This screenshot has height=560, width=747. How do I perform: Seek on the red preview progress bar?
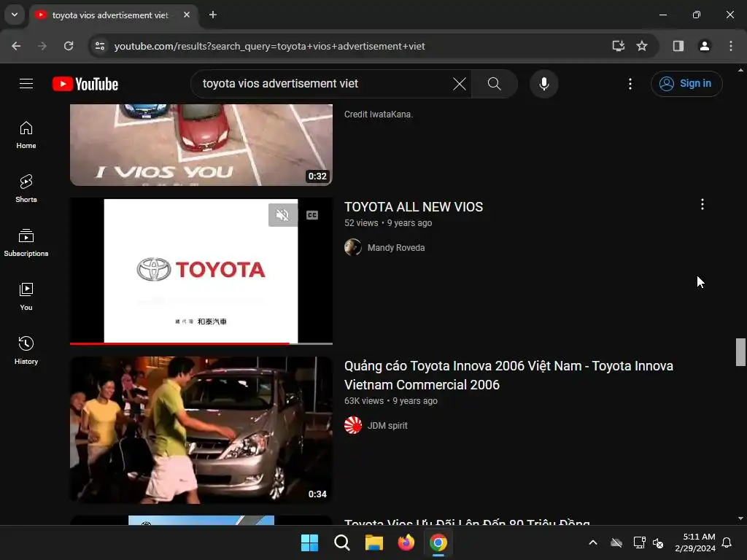tap(201, 343)
